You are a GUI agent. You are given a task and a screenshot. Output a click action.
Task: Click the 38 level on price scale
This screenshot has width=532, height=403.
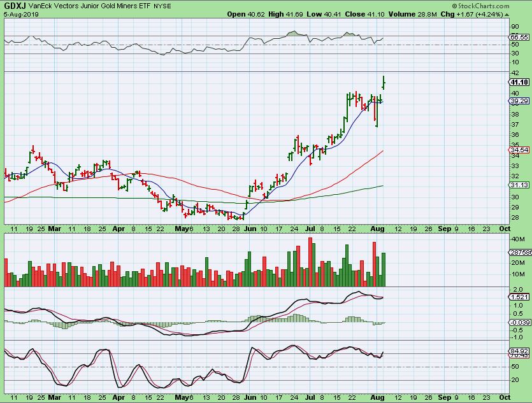pyautogui.click(x=515, y=114)
